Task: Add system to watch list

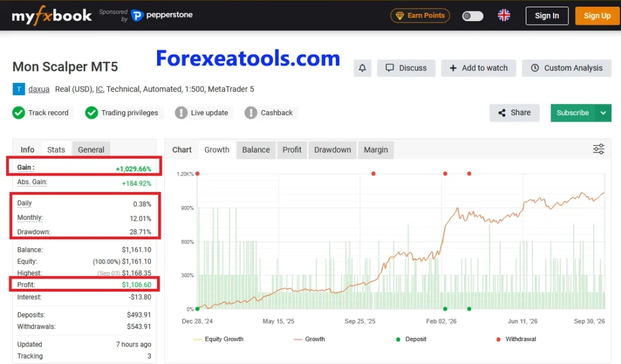Action: click(x=478, y=68)
